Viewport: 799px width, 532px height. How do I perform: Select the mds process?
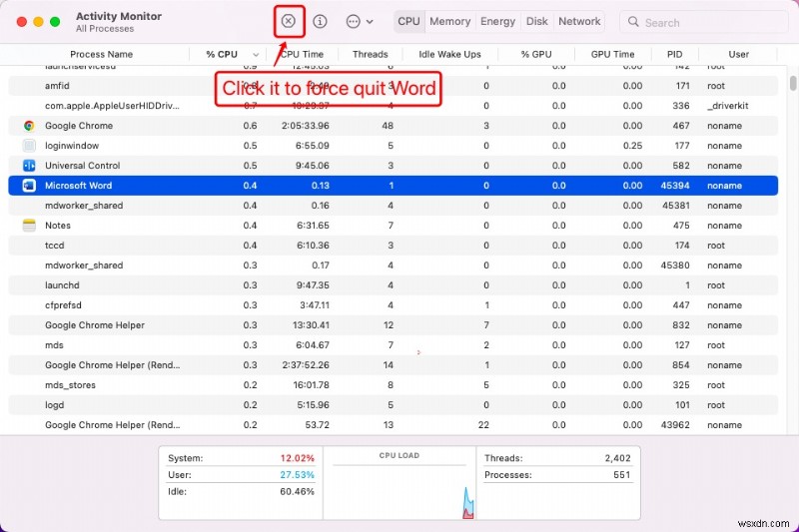coord(54,345)
